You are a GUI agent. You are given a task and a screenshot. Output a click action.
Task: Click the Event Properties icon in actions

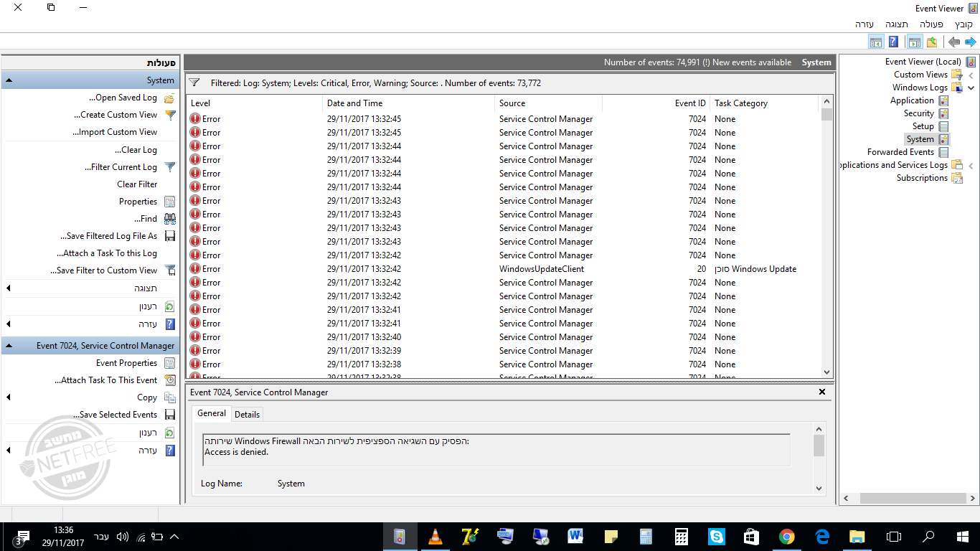(x=169, y=363)
